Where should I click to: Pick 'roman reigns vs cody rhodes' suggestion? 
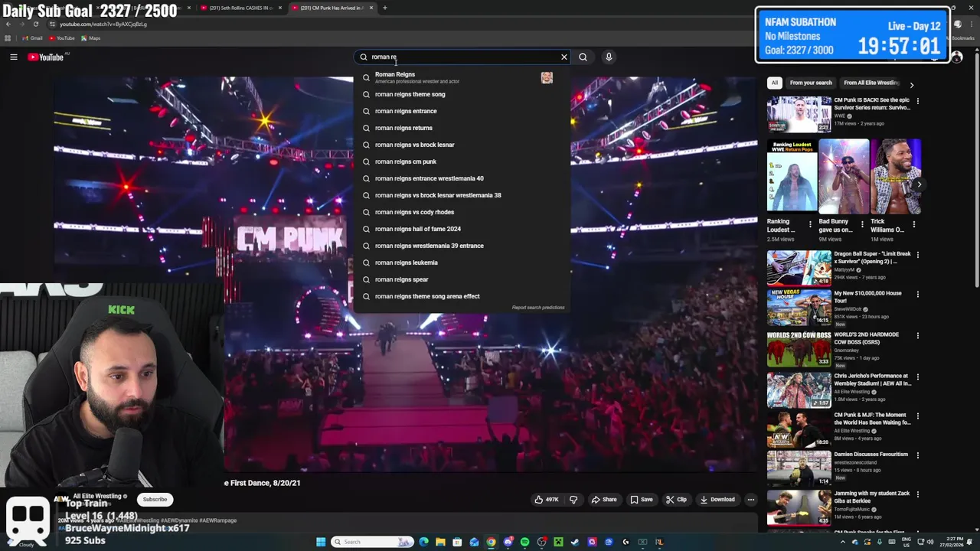[x=461, y=212]
